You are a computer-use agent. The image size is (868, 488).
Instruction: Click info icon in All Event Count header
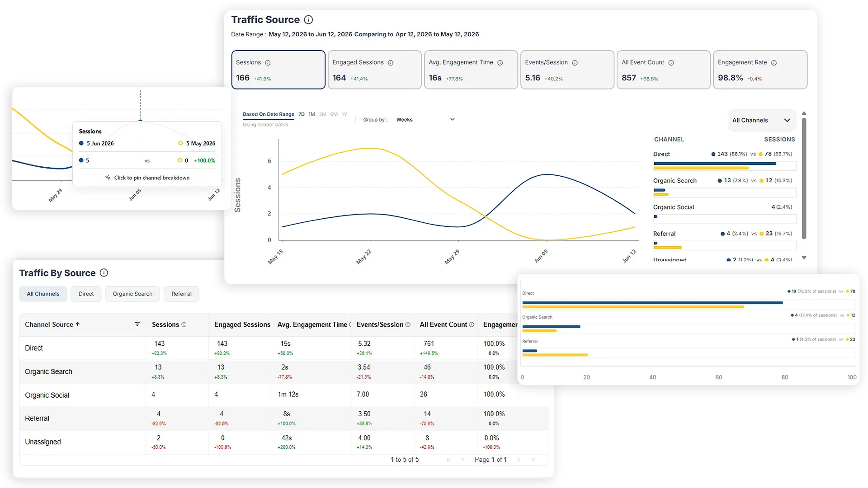(472, 324)
